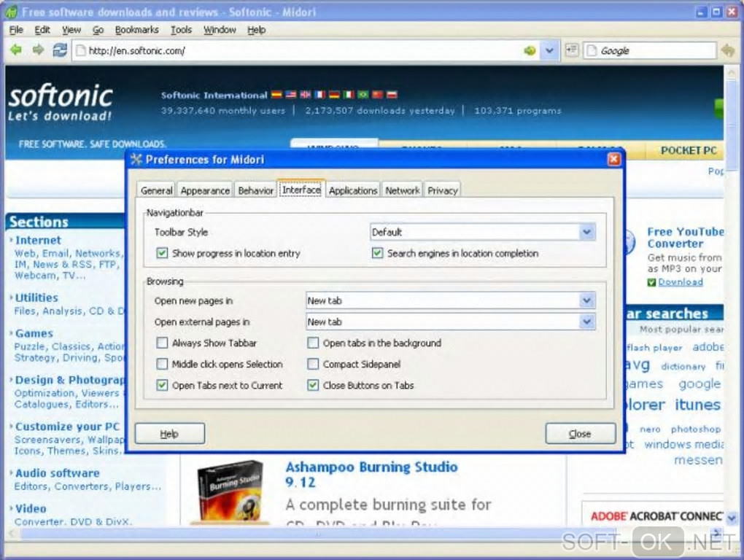Image resolution: width=744 pixels, height=560 pixels.
Task: Click the Back arrow in Midori toolbar
Action: (16, 50)
